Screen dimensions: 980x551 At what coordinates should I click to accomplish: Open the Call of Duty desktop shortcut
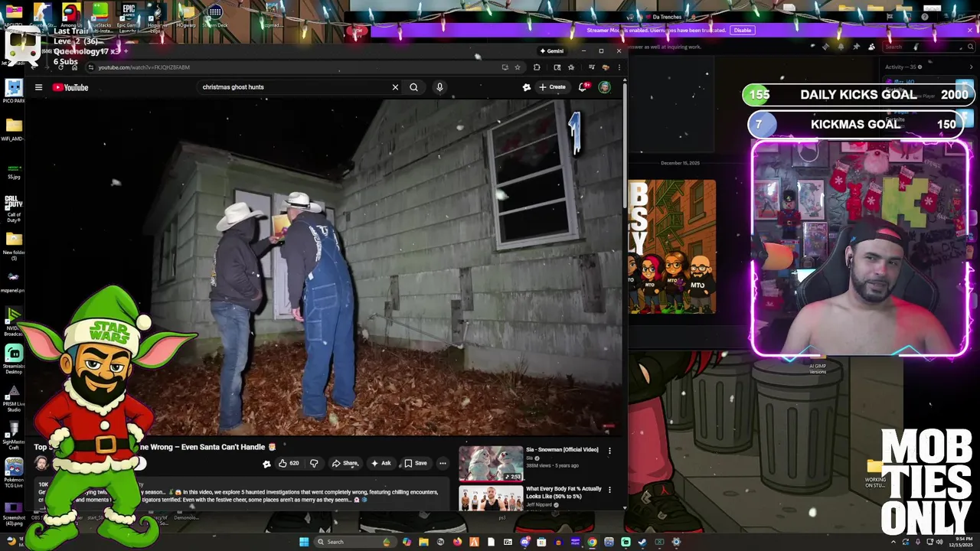click(x=14, y=208)
